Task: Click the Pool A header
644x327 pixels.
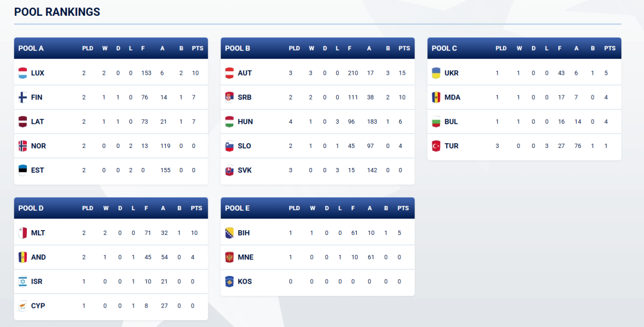Action: pyautogui.click(x=31, y=48)
